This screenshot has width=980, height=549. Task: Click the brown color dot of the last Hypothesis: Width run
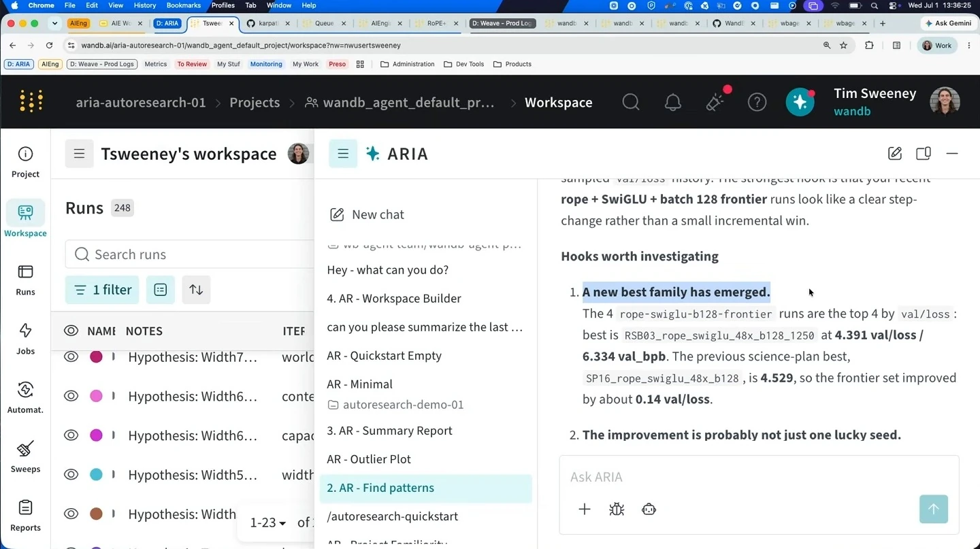(x=96, y=514)
